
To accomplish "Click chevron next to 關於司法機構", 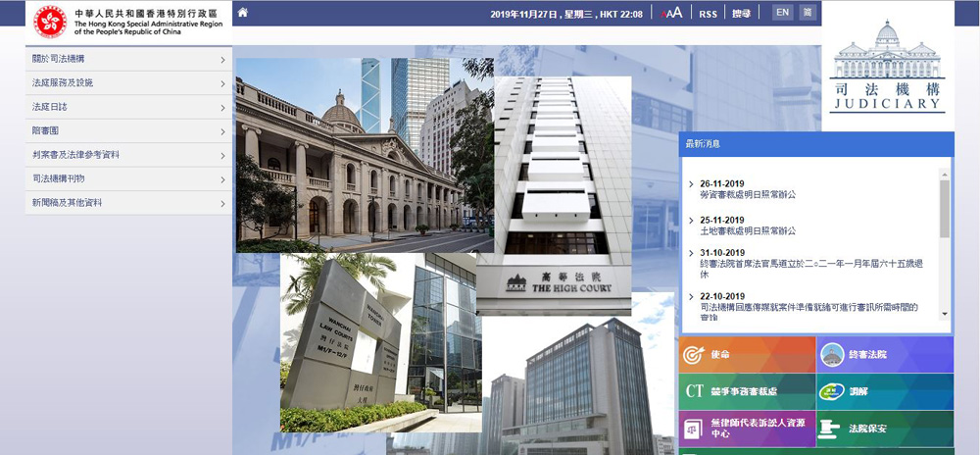I will tap(223, 60).
